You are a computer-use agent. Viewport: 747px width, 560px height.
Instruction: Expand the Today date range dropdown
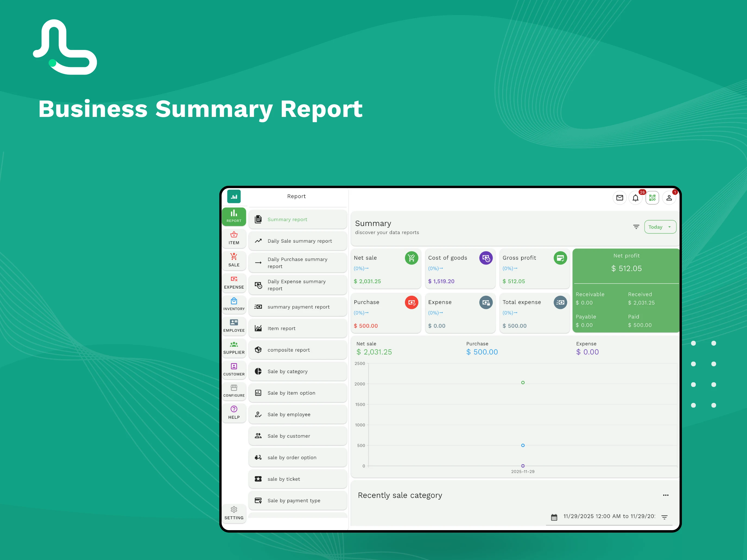(660, 227)
